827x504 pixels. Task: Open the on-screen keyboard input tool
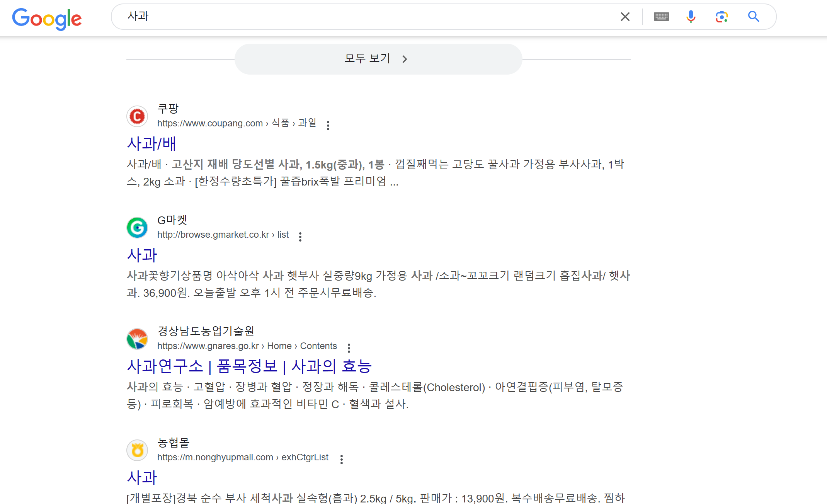661,17
